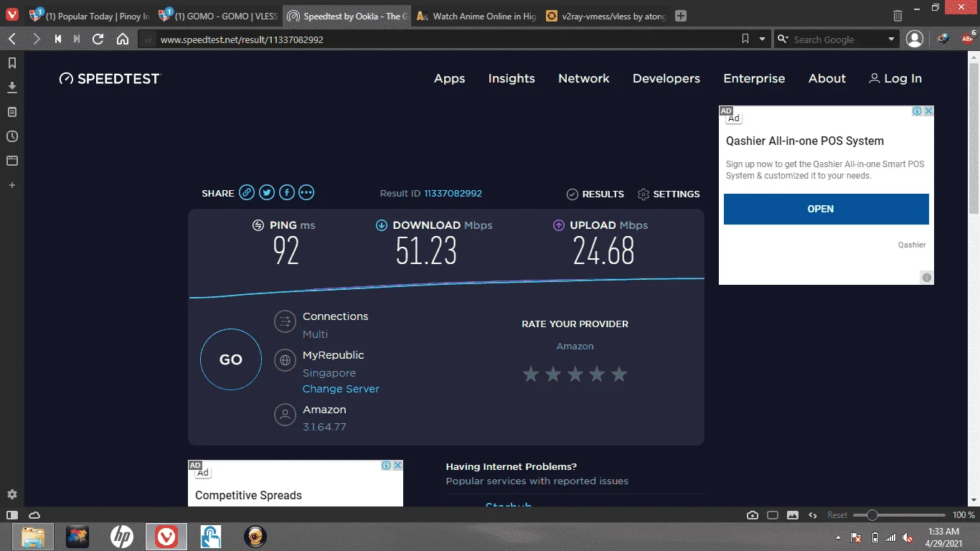Open the browser home page
Screen dimensions: 980x551
tap(123, 39)
